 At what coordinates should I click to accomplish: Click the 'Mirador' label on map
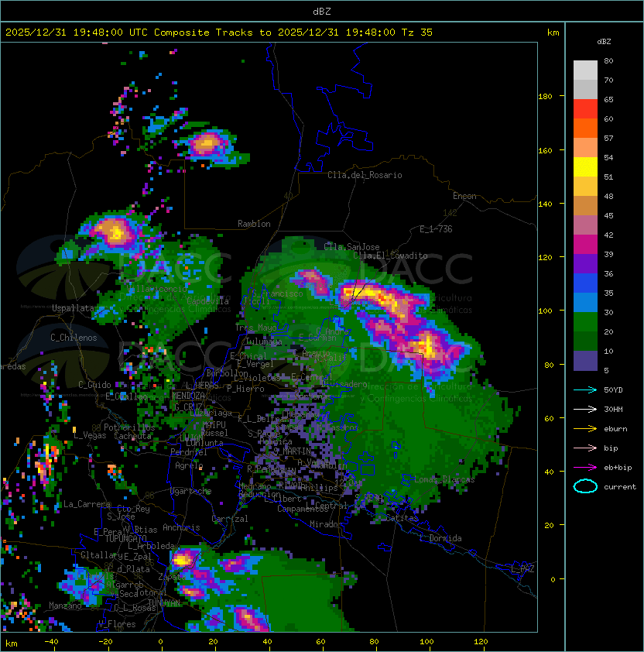326,525
